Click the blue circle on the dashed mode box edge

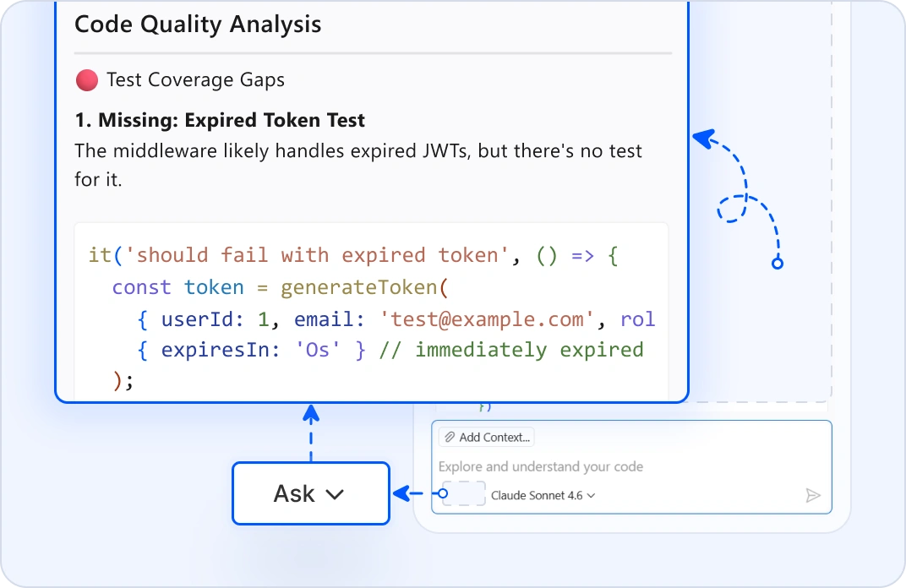443,494
